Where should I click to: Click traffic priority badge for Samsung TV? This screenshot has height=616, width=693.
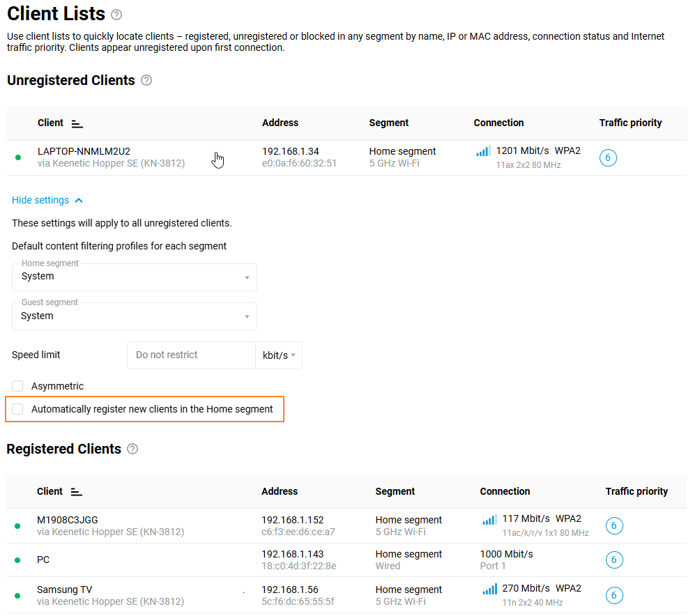pyautogui.click(x=614, y=596)
